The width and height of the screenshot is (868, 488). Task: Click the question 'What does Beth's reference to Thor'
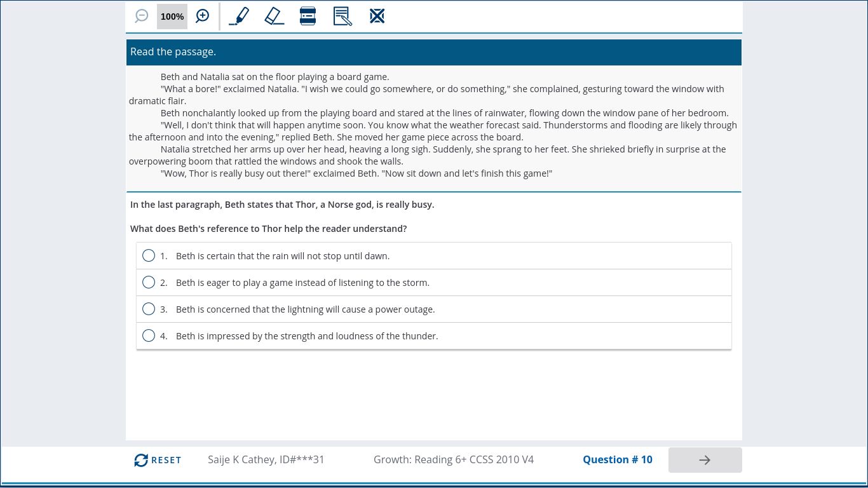pos(269,228)
